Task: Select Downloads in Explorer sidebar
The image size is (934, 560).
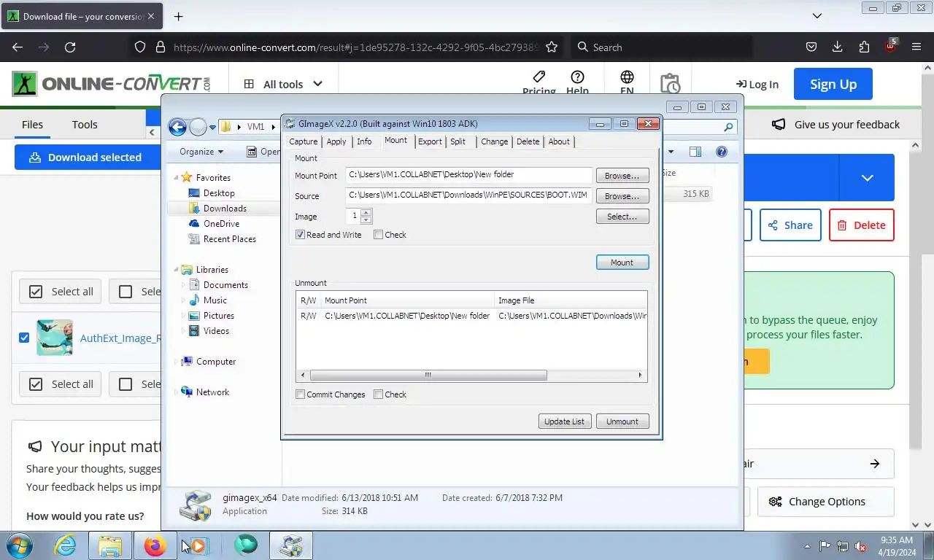Action: click(x=225, y=209)
